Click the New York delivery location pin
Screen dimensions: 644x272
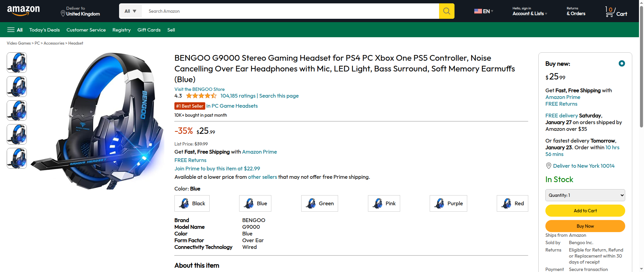point(549,166)
